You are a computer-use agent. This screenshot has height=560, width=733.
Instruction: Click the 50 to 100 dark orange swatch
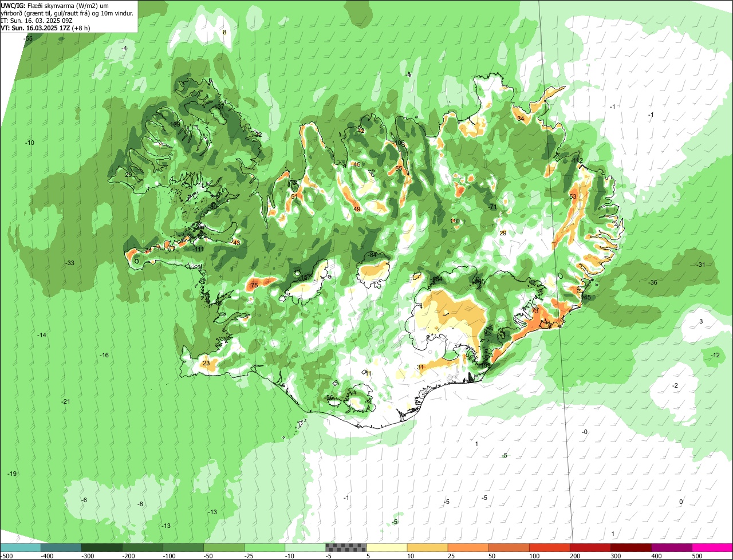[x=508, y=547]
